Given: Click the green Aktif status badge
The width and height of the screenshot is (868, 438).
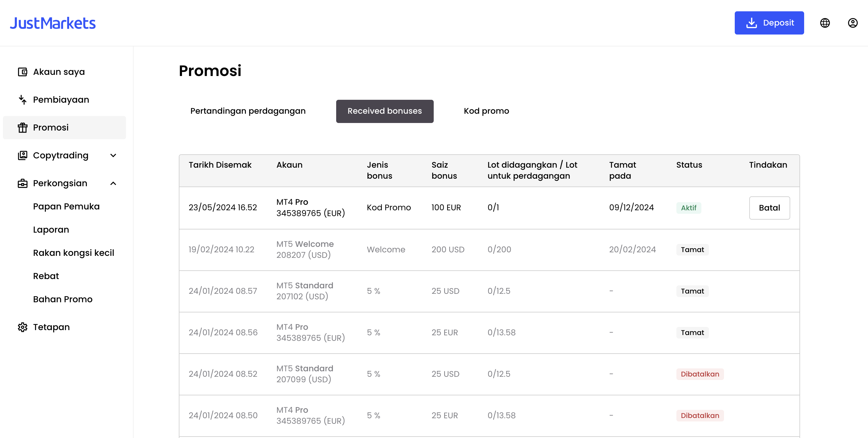Looking at the screenshot, I should point(688,208).
